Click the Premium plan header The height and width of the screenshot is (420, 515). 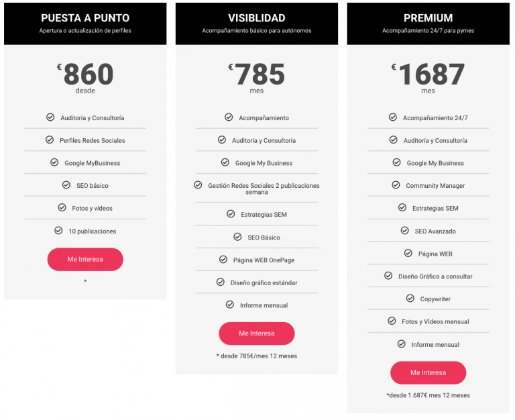pos(428,23)
